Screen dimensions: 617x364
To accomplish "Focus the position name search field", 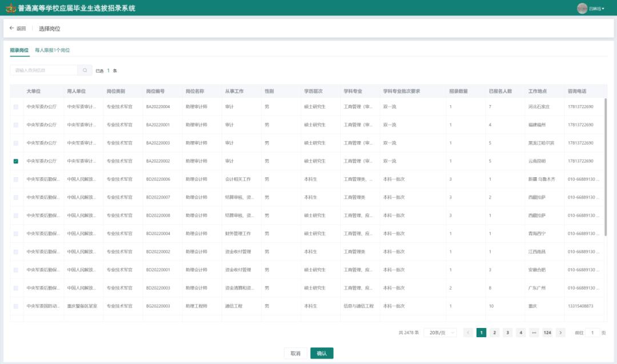I will point(44,70).
